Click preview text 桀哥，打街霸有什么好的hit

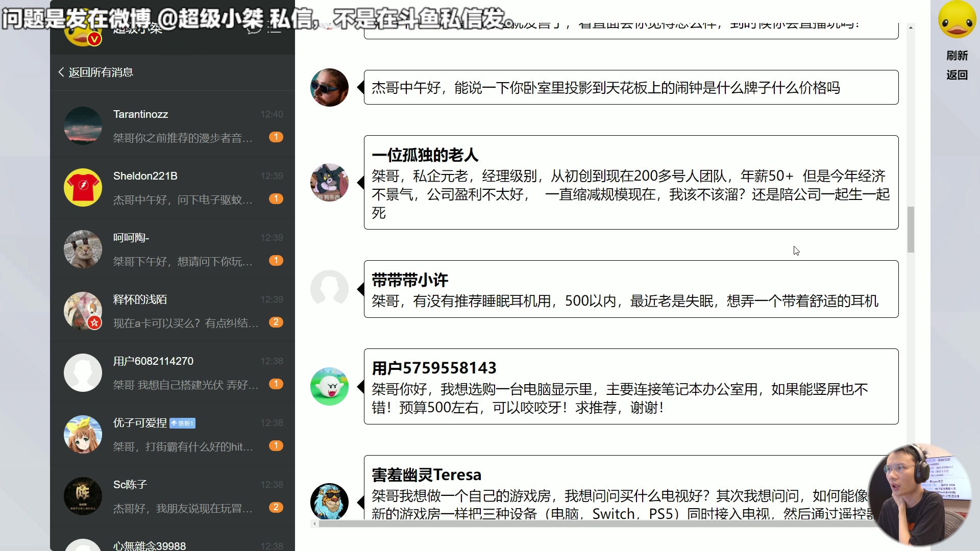tap(183, 446)
